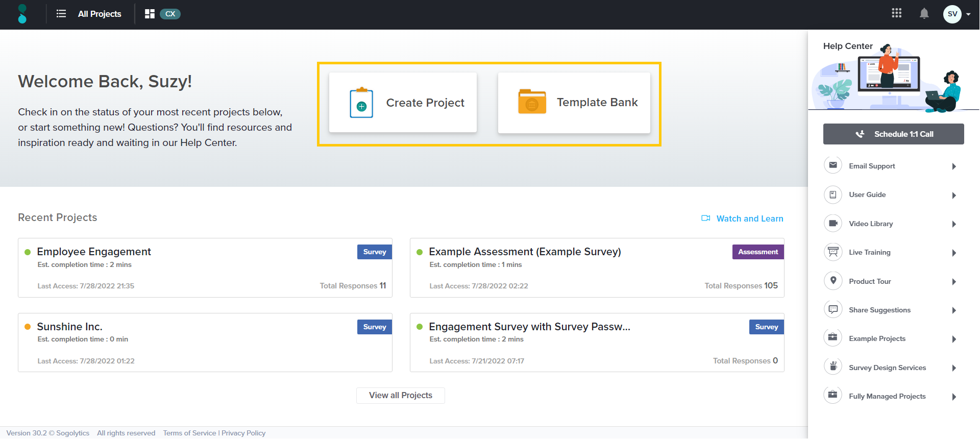Expand the Fully Managed Projects arrow
This screenshot has height=439, width=980.
(x=954, y=397)
